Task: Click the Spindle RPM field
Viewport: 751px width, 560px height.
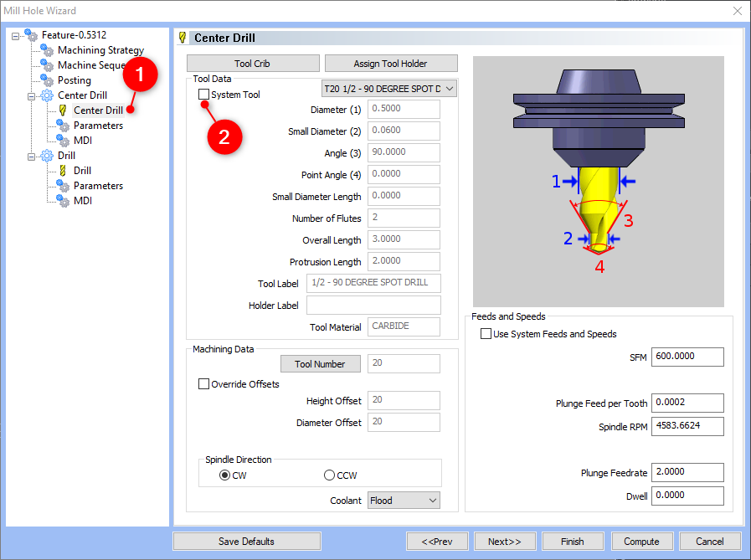Action: pyautogui.click(x=687, y=426)
